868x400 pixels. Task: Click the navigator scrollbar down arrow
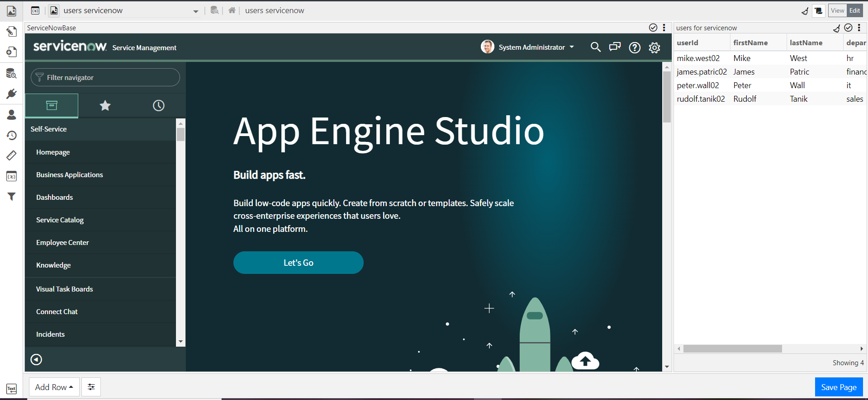pyautogui.click(x=181, y=342)
